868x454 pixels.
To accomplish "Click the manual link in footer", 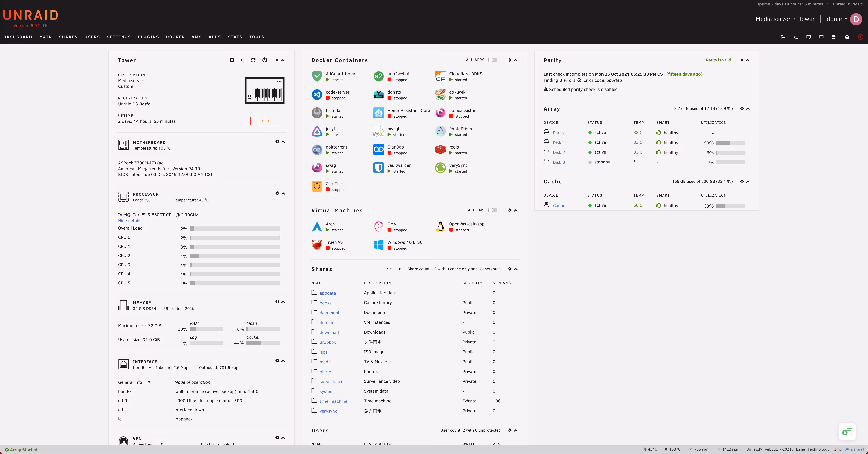I will tap(857, 449).
